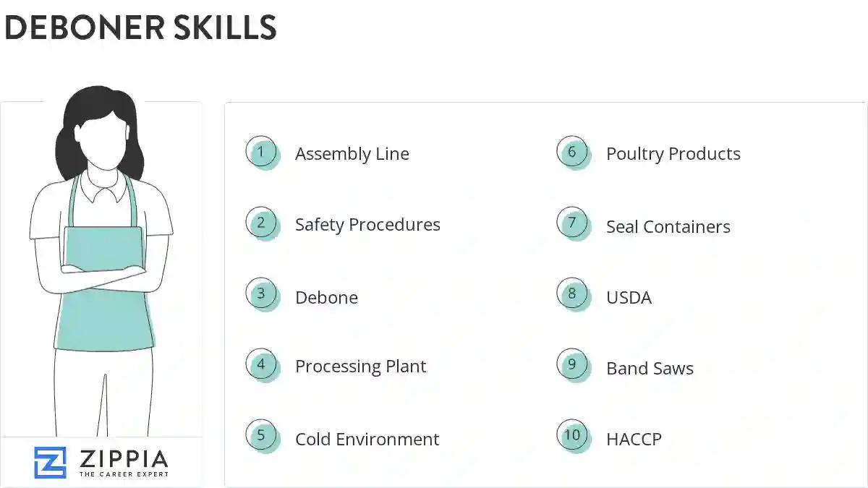Screen dimensions: 868x488
Task: Select the number 7 circle icon
Action: tap(573, 223)
